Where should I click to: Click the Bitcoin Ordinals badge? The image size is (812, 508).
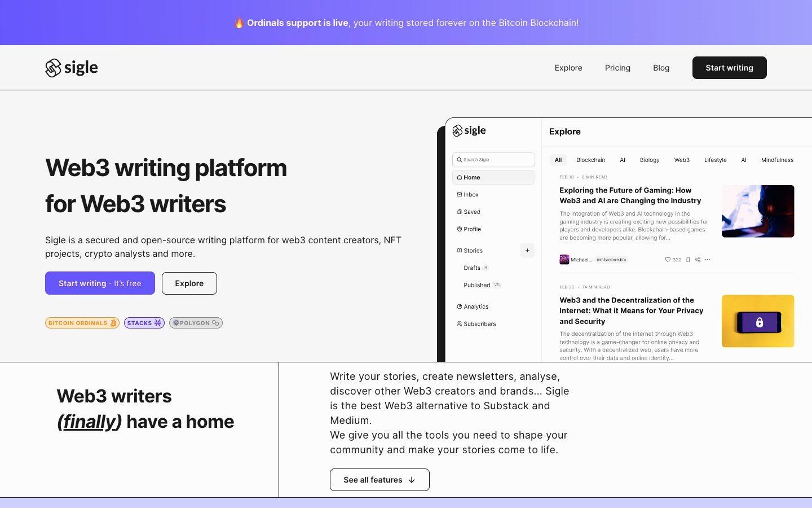82,323
